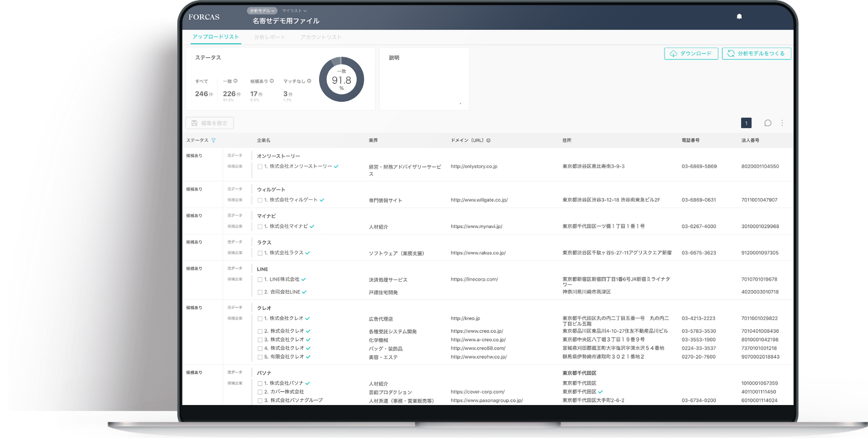Show info for 候補あり status count
The height and width of the screenshot is (438, 868).
tap(272, 81)
